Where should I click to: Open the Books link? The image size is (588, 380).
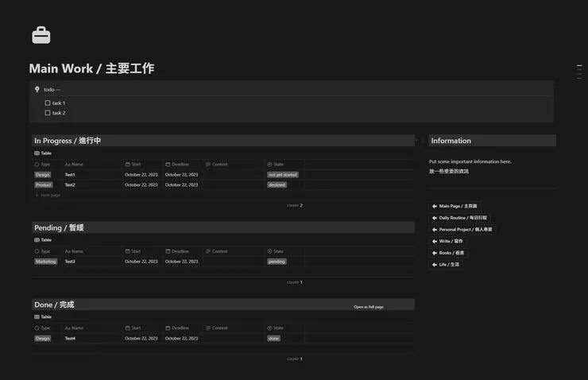pos(448,253)
